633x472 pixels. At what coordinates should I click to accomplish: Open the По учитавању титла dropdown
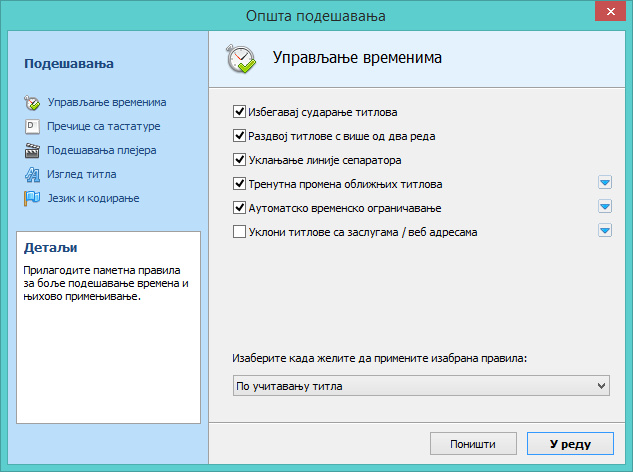[420, 385]
